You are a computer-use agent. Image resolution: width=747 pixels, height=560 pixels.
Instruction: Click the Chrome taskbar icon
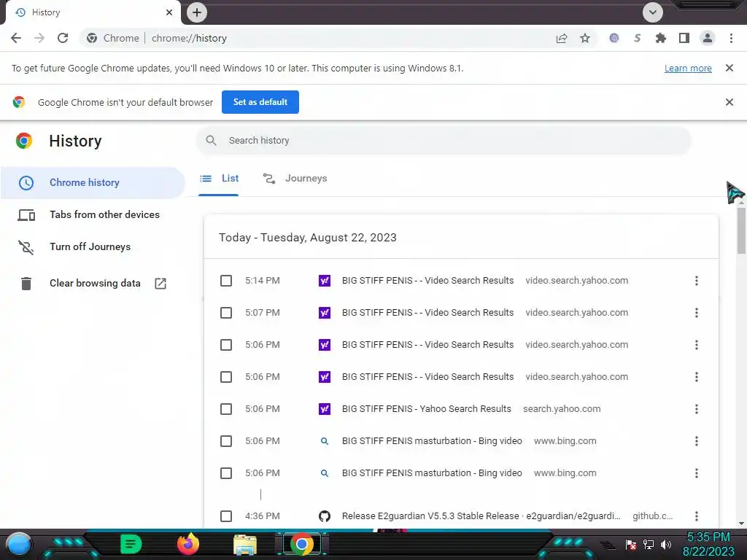(301, 544)
